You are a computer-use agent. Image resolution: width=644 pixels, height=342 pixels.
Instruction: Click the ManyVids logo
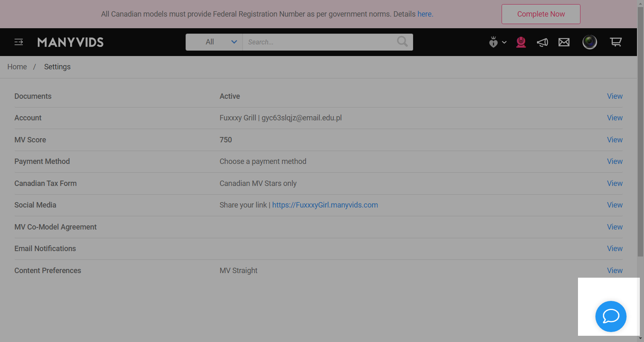click(71, 42)
